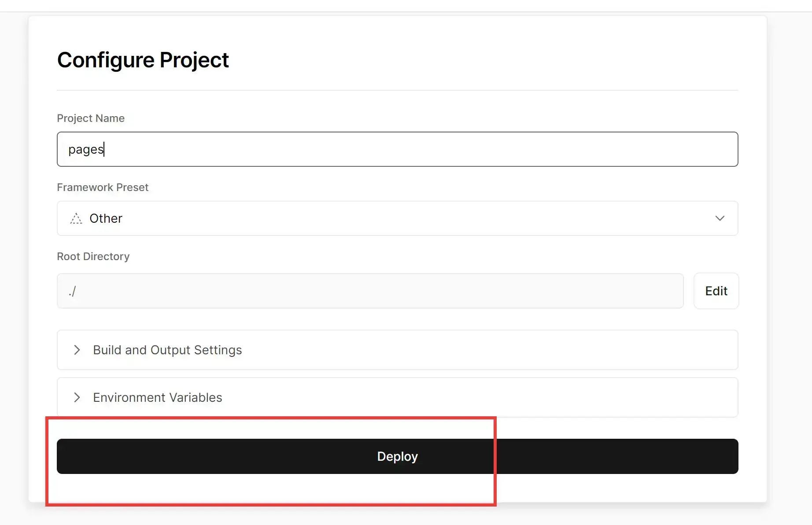The width and height of the screenshot is (812, 525).
Task: Click the Project Name label
Action: [x=91, y=118]
